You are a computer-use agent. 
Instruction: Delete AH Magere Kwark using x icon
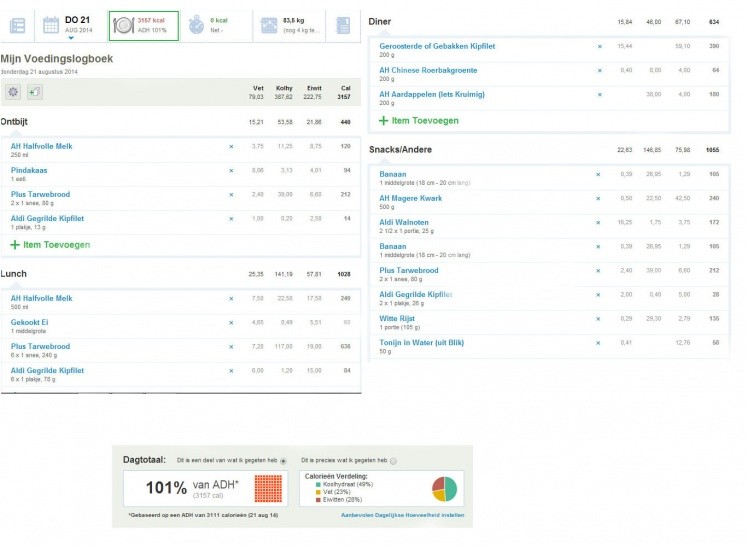pos(599,198)
